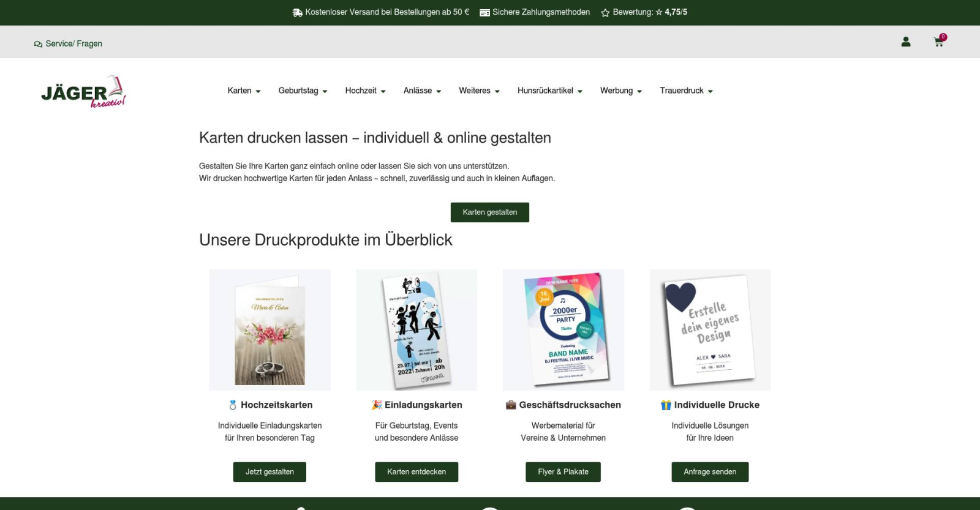This screenshot has width=980, height=510.
Task: Open the 'Erstelle dein eigenes Design' thumbnail
Action: (x=710, y=330)
